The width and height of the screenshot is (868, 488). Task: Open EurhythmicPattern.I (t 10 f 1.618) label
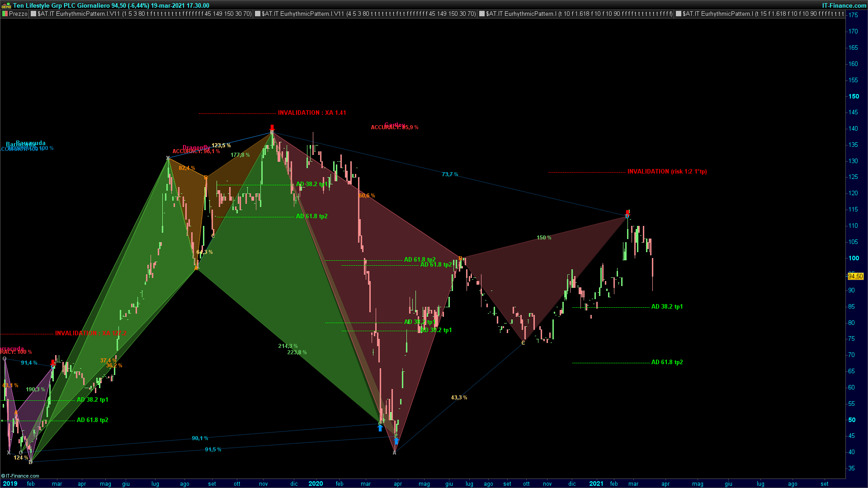579,14
